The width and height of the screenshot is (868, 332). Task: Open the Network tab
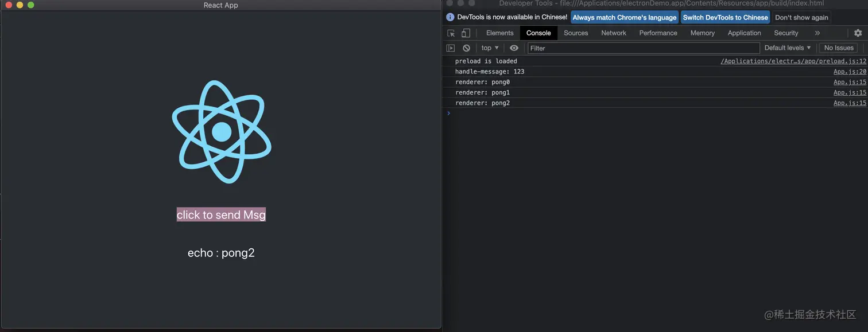614,33
